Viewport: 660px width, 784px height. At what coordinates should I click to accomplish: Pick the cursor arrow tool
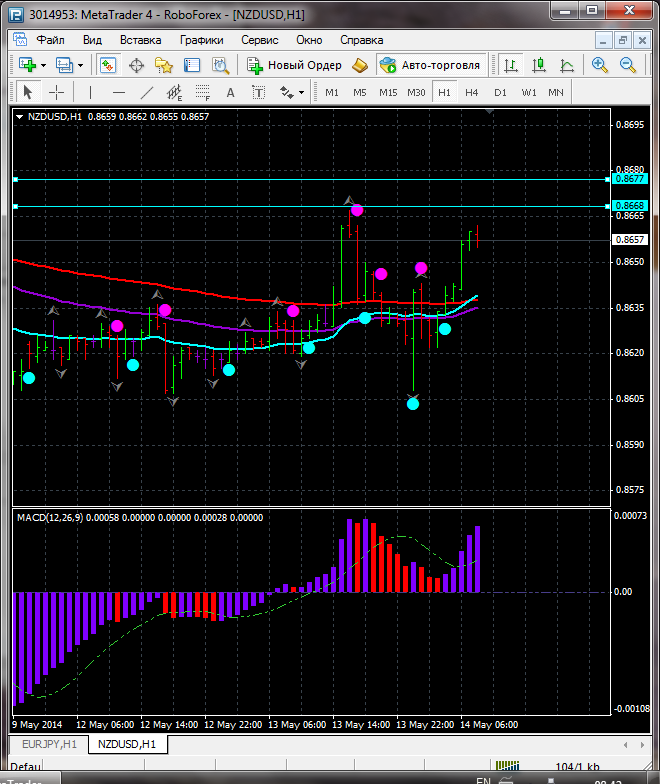point(27,92)
